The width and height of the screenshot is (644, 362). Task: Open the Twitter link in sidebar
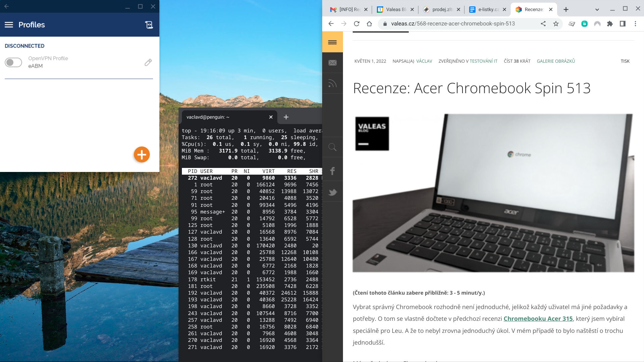(x=333, y=192)
